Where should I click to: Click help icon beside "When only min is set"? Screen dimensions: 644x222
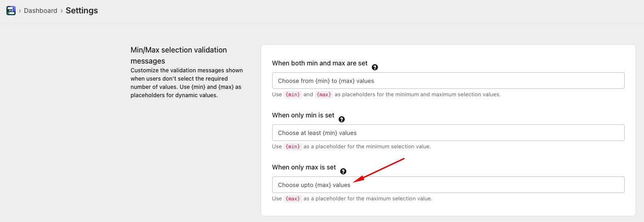click(342, 119)
